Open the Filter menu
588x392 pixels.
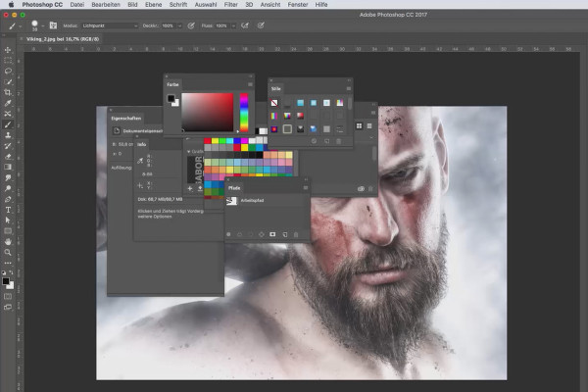pyautogui.click(x=230, y=5)
